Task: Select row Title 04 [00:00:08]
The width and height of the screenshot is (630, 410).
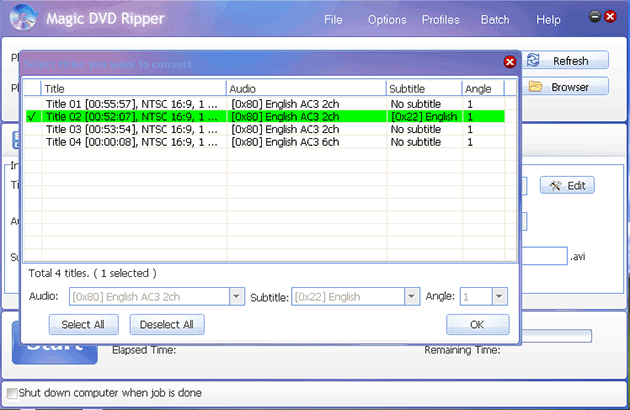Action: coord(265,142)
